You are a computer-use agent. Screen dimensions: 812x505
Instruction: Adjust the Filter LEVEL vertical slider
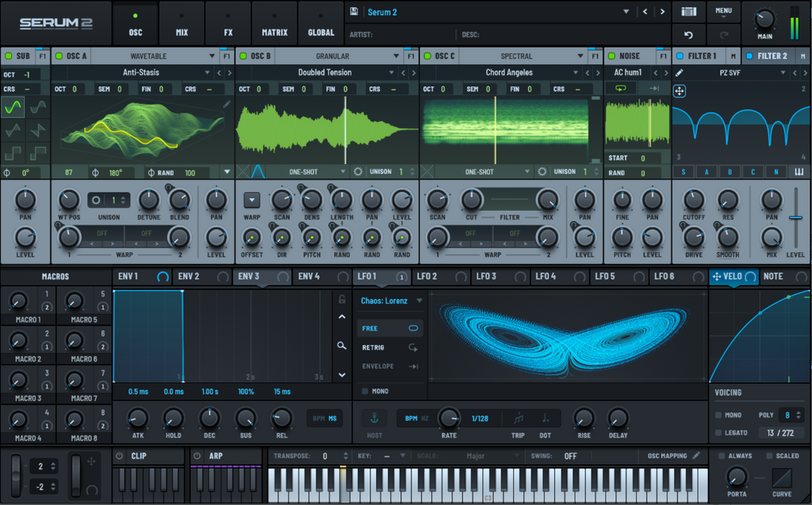796,217
